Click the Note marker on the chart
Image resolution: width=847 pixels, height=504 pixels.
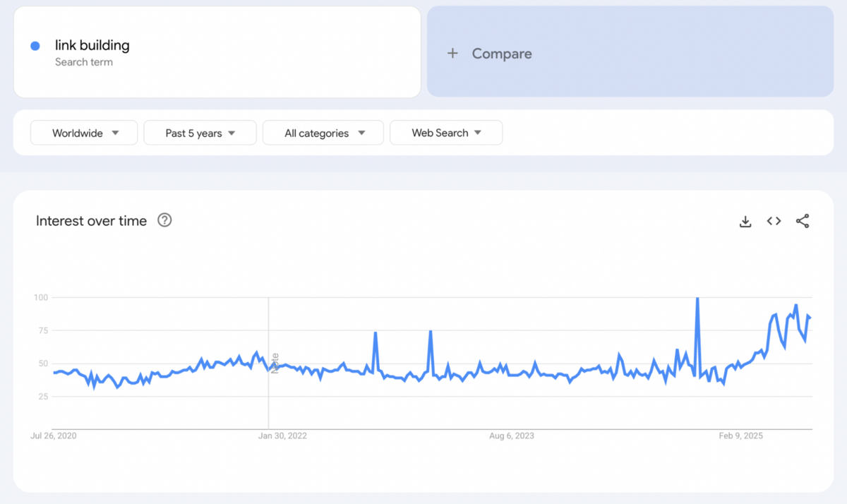click(x=275, y=364)
